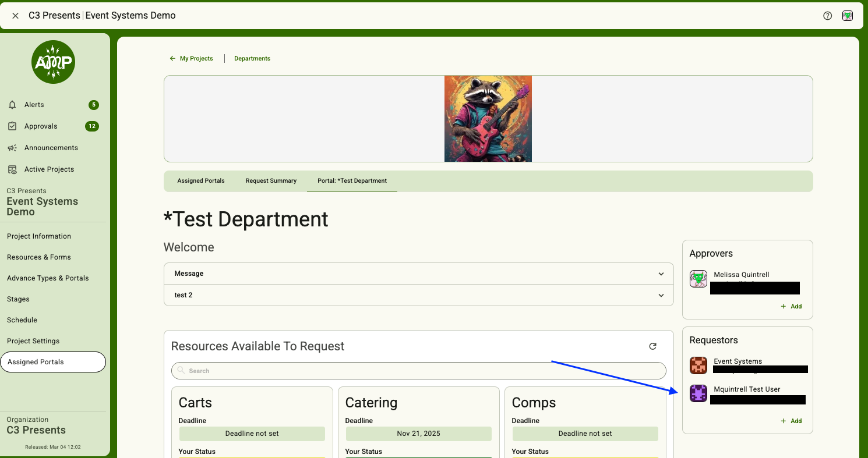Click the C3 Presents organization name
The width and height of the screenshot is (868, 458).
coord(36,431)
